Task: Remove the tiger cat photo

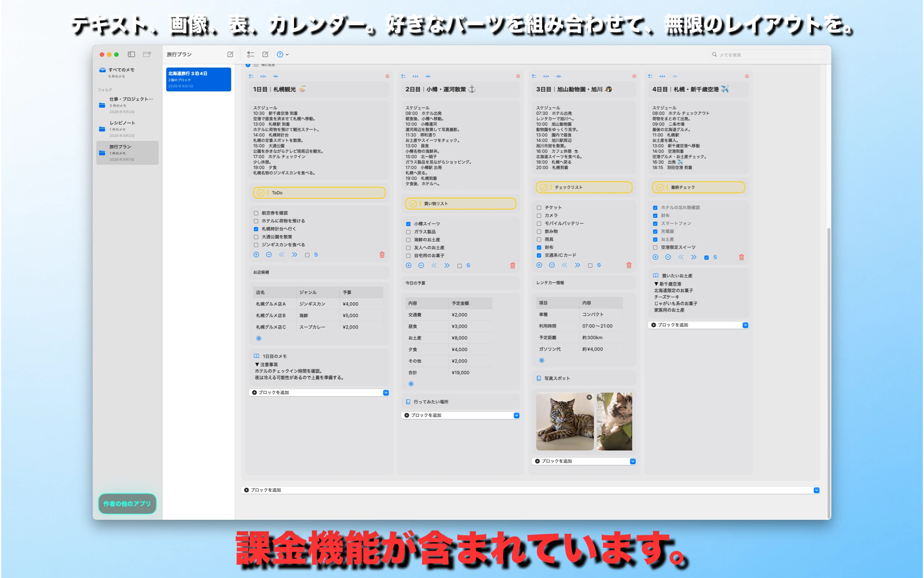Action: [589, 397]
